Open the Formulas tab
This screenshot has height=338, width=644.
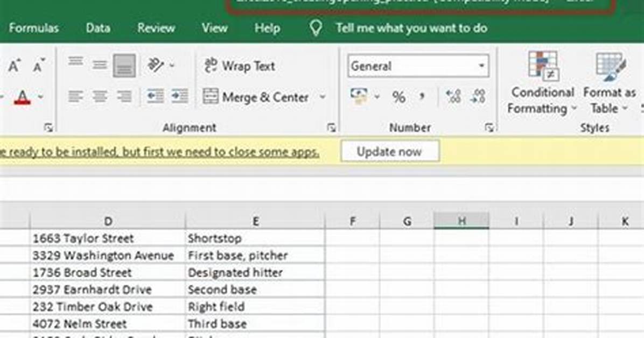pyautogui.click(x=34, y=28)
